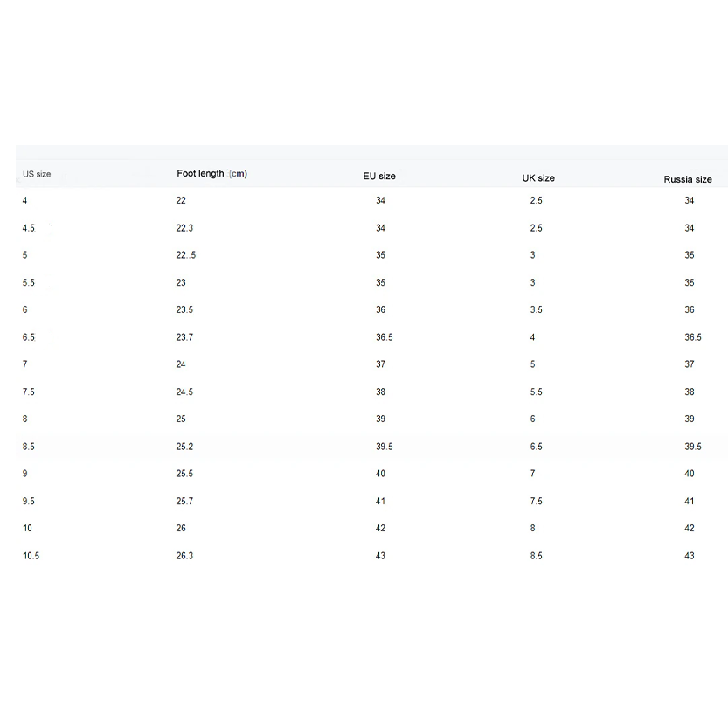The height and width of the screenshot is (728, 728).
Task: Select the Foot length (cm) header
Action: tap(211, 173)
